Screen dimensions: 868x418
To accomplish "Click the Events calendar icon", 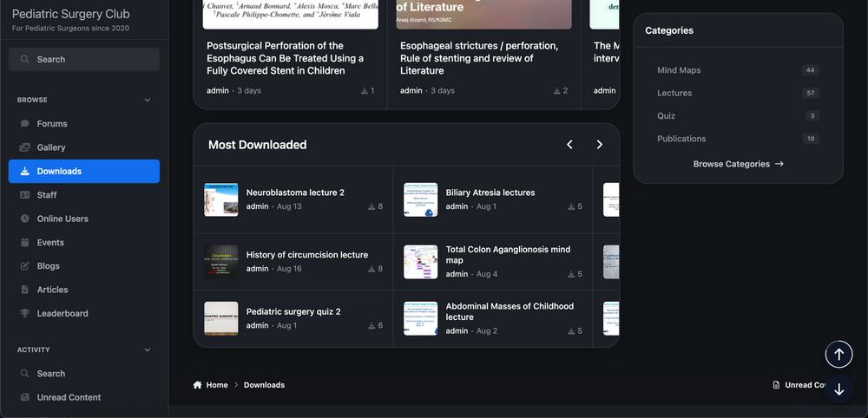I will point(25,243).
